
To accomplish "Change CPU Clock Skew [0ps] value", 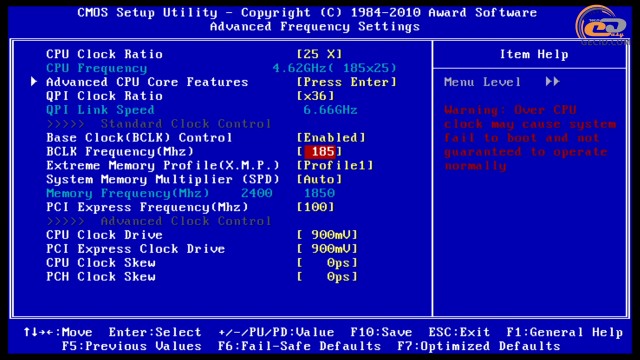I will click(327, 262).
